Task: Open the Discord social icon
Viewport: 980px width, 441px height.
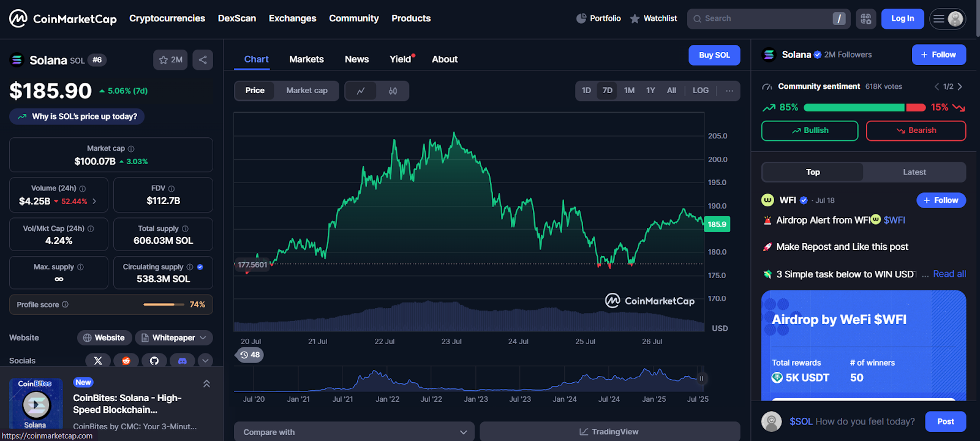Action: (182, 361)
